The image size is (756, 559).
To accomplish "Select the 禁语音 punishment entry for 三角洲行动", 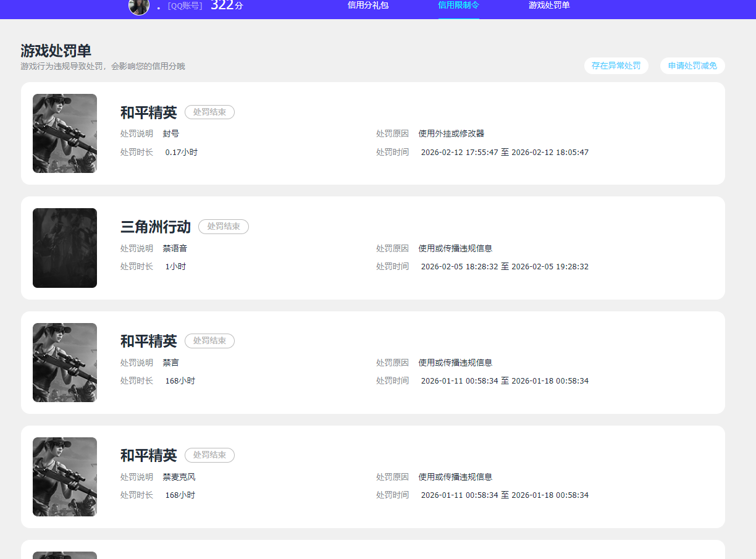I will click(174, 248).
